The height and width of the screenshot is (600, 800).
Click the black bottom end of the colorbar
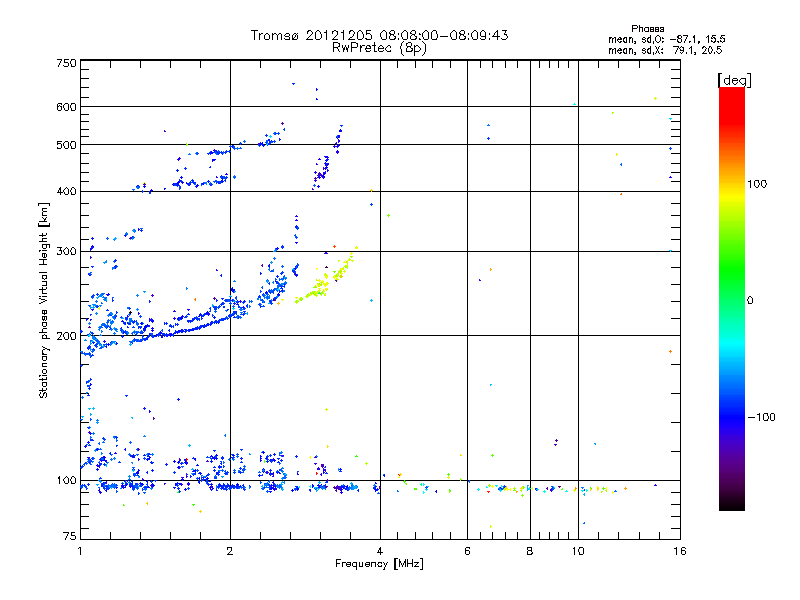[732, 503]
